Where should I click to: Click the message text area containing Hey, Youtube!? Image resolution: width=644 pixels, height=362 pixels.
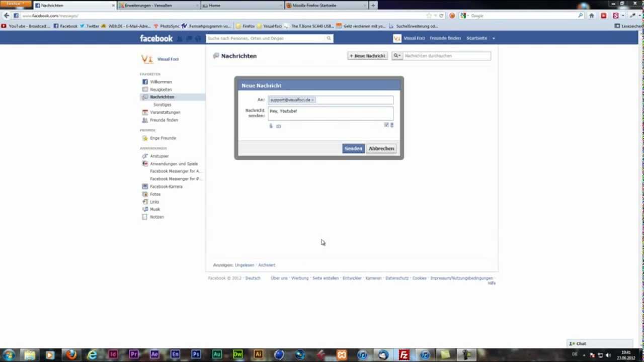pos(331,114)
